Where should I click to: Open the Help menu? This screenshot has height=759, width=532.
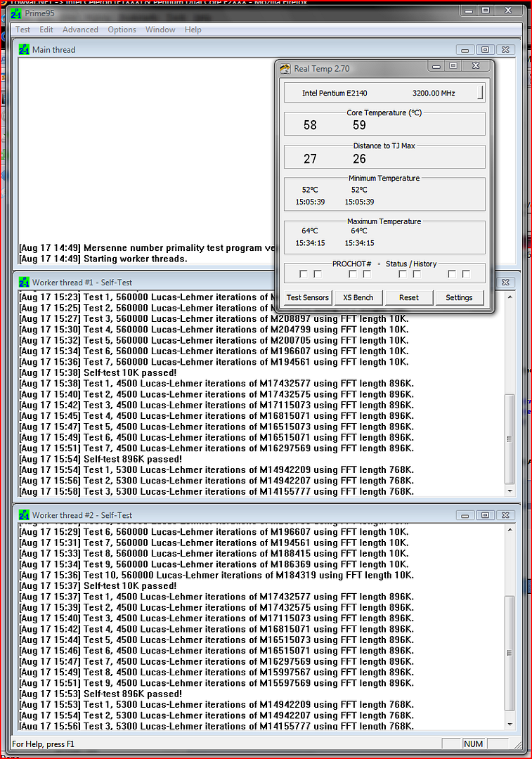[x=193, y=30]
